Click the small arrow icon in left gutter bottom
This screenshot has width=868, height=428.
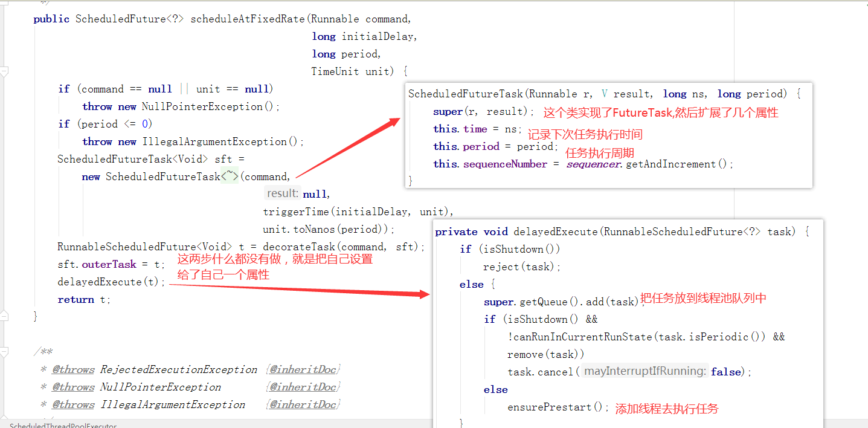5,417
